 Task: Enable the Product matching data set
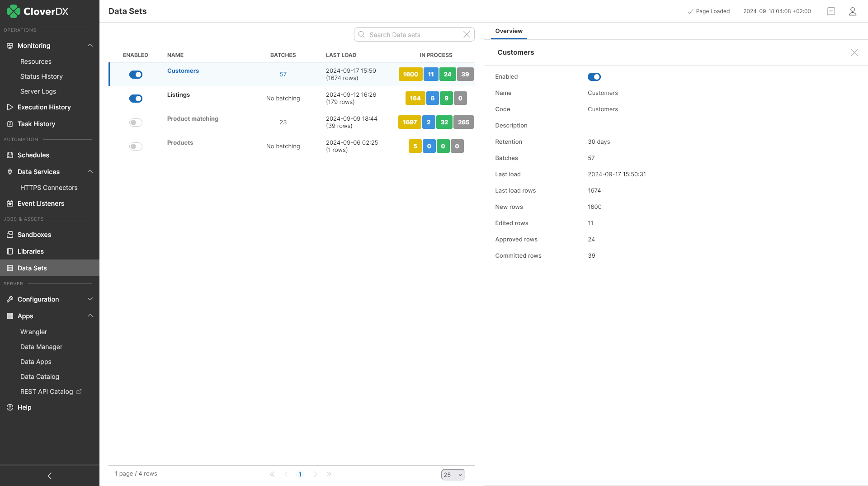click(136, 122)
